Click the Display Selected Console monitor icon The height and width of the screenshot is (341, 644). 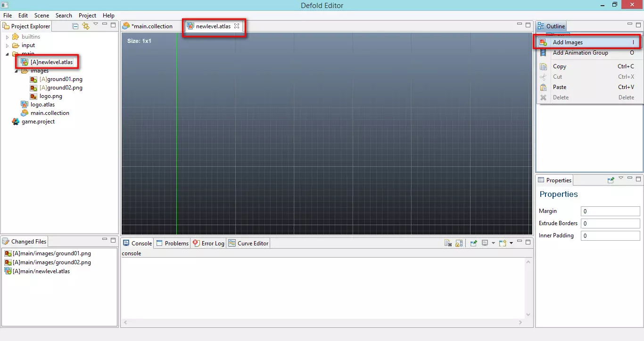click(x=485, y=244)
